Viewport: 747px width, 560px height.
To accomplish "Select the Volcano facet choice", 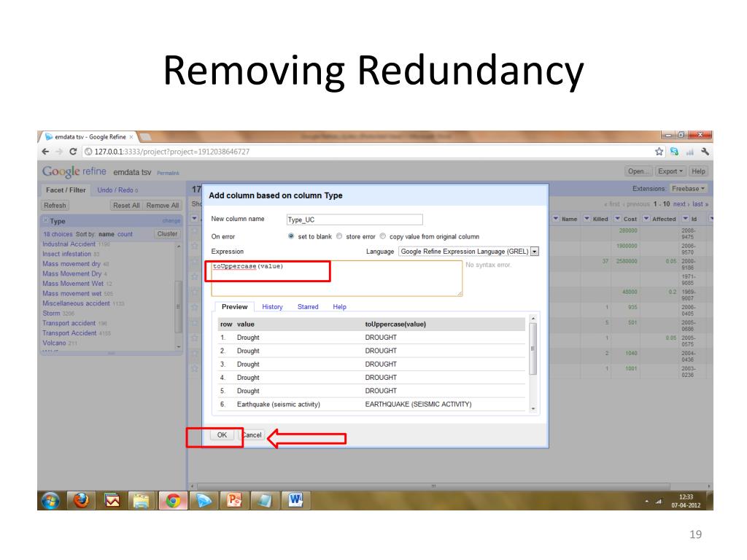I will (x=54, y=343).
